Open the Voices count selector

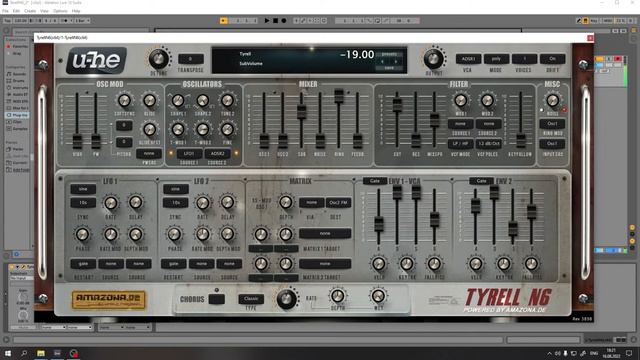[524, 59]
